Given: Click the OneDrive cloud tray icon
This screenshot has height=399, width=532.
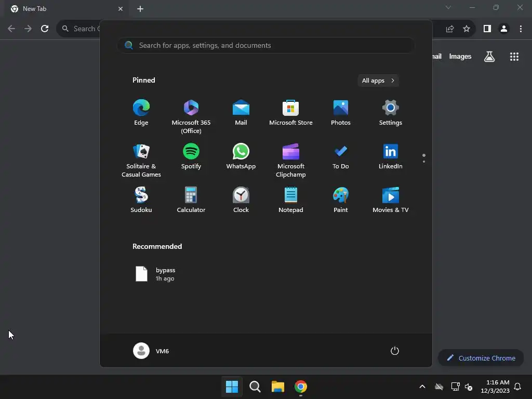Looking at the screenshot, I should pyautogui.click(x=439, y=387).
